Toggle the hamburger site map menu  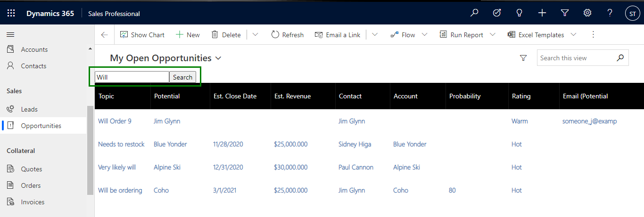[x=10, y=34]
